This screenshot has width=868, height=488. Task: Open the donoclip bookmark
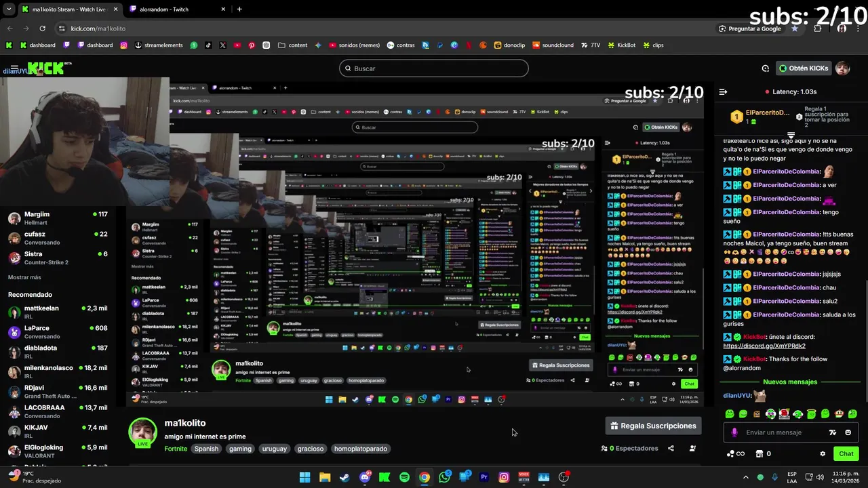[509, 45]
